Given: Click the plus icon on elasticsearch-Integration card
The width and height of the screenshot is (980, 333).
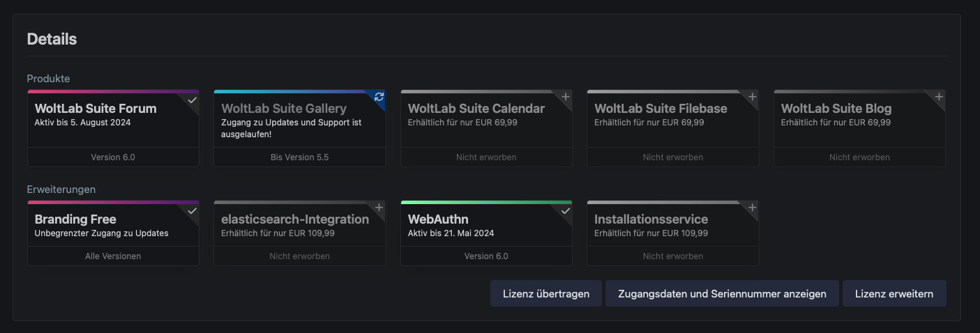Looking at the screenshot, I should tap(379, 208).
